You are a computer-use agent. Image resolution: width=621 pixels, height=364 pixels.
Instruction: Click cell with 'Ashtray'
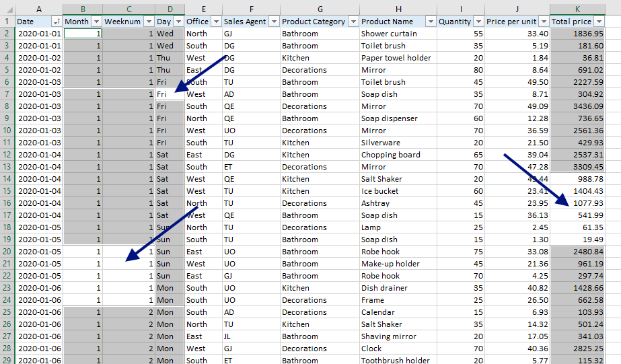(398, 203)
